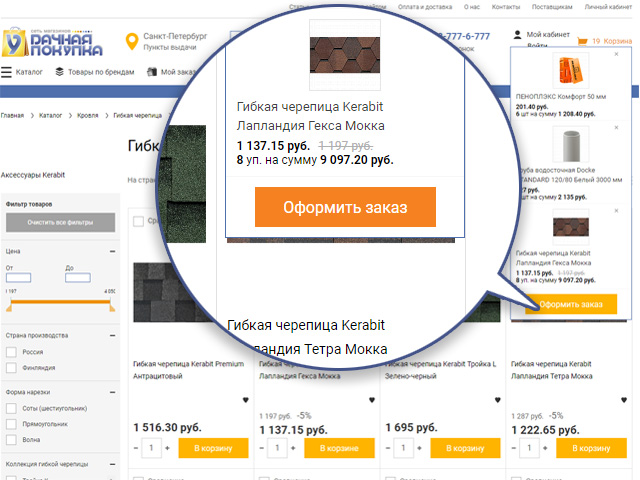640x480 pixels.
Task: Open the hamburger Каталог menu
Action: click(7, 72)
